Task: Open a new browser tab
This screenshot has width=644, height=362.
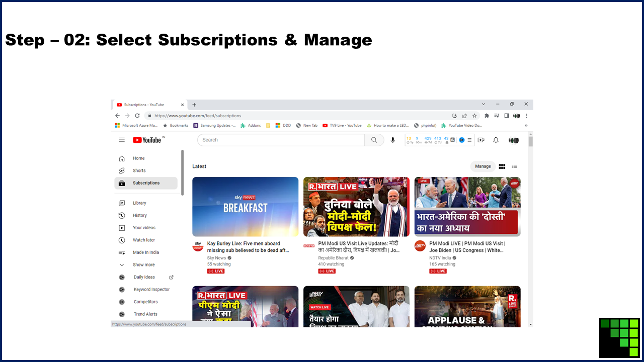Action: pos(194,105)
